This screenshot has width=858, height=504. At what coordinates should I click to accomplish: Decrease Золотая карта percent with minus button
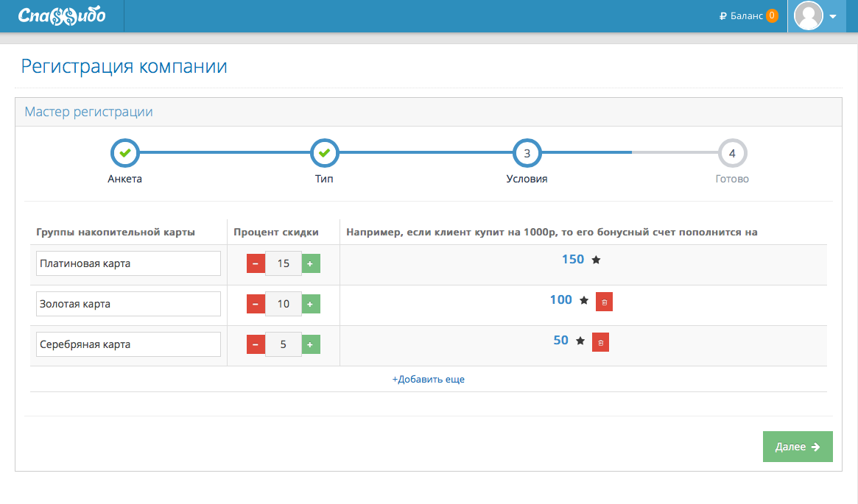[256, 304]
